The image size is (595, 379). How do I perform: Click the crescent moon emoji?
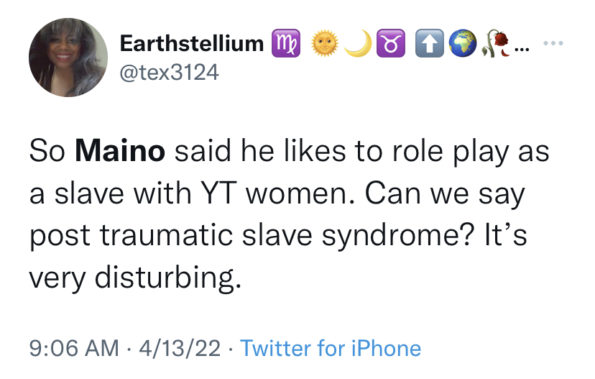359,43
